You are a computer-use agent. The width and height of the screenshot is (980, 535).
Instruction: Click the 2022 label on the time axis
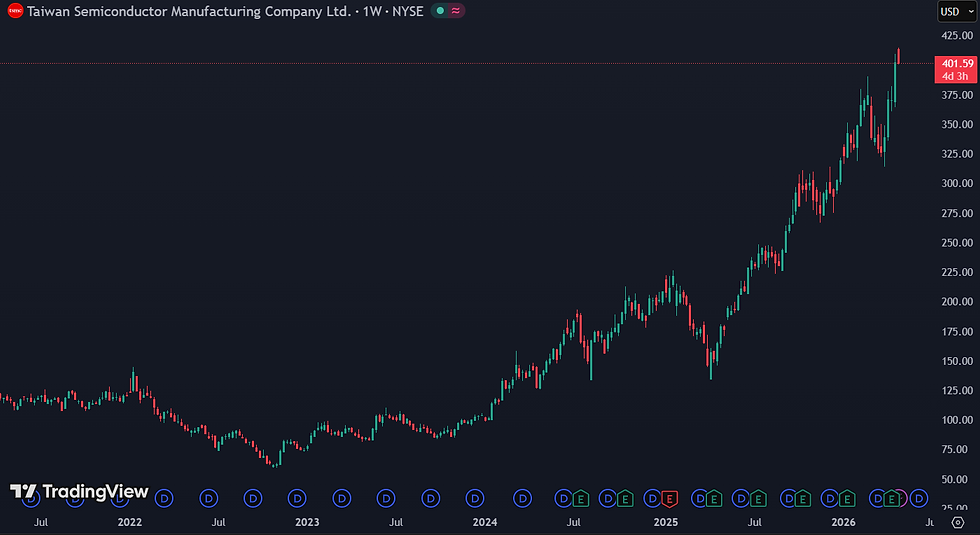[129, 522]
